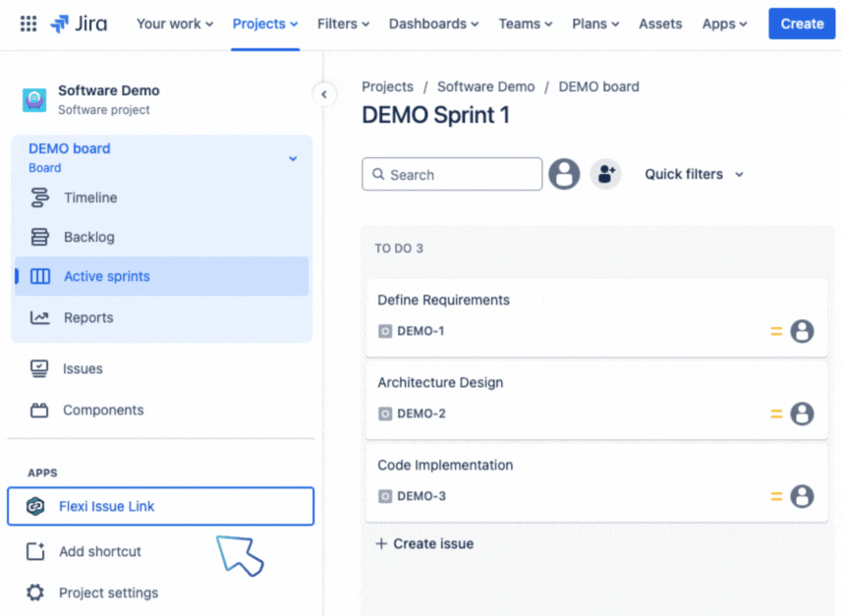Open the Backlog
842x616 pixels.
pos(86,237)
